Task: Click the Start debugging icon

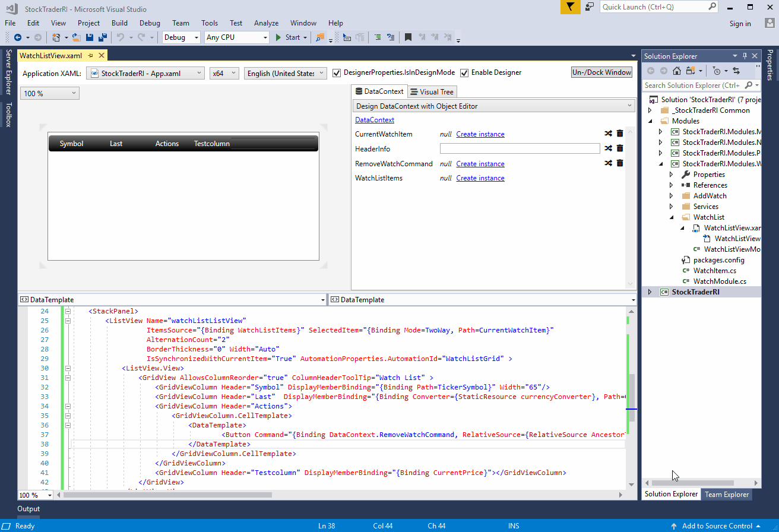Action: point(279,37)
